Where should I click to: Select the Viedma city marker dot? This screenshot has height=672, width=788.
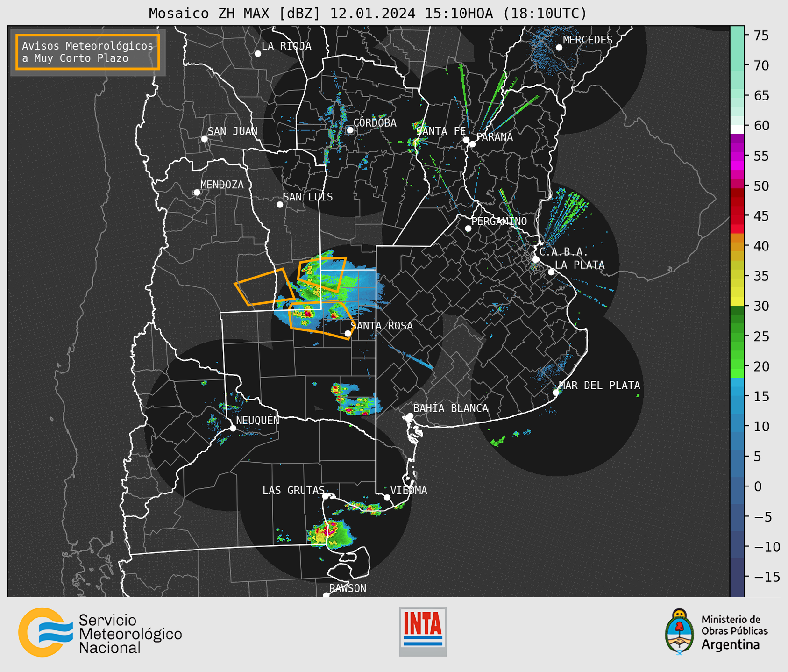[x=387, y=497]
